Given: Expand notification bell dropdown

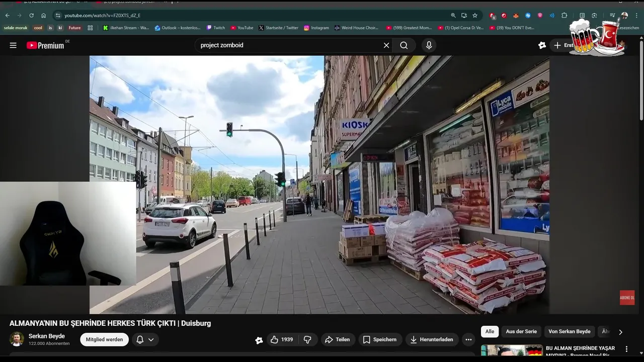Looking at the screenshot, I should pos(145,339).
